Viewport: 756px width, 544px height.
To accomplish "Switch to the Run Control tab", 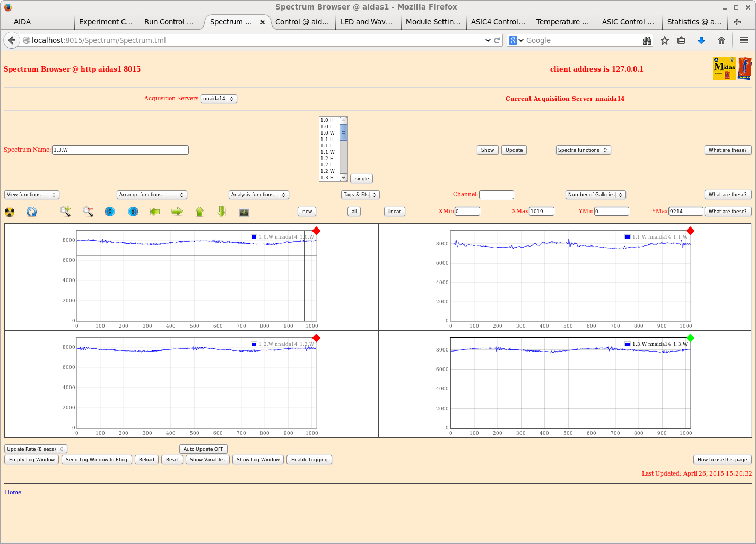I will click(169, 22).
